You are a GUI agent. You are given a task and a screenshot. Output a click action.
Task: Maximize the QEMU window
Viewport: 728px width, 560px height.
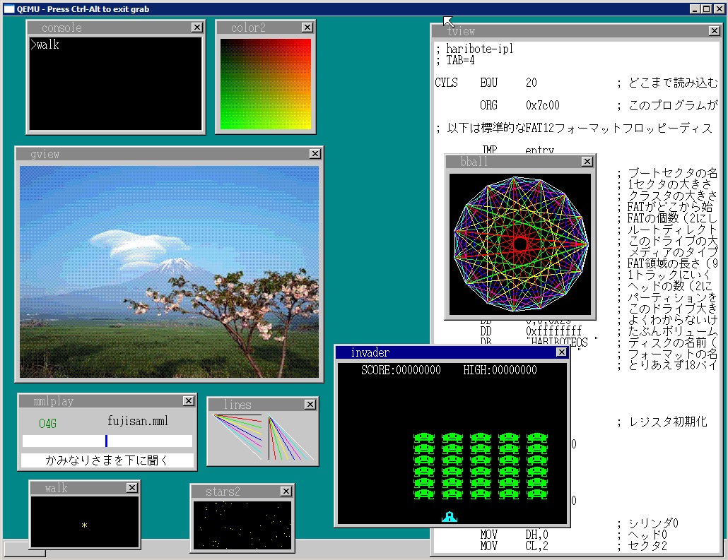click(x=705, y=8)
